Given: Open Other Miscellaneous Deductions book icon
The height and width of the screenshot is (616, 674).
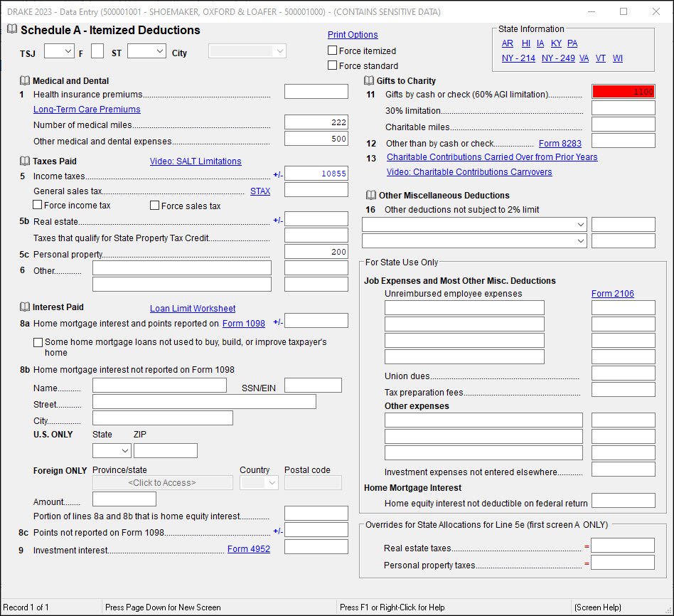Looking at the screenshot, I should point(370,195).
